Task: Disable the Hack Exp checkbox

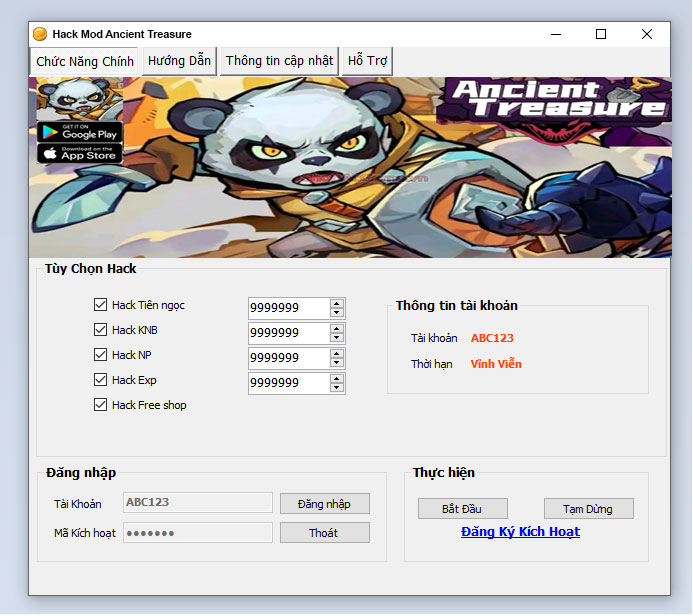Action: (x=100, y=380)
